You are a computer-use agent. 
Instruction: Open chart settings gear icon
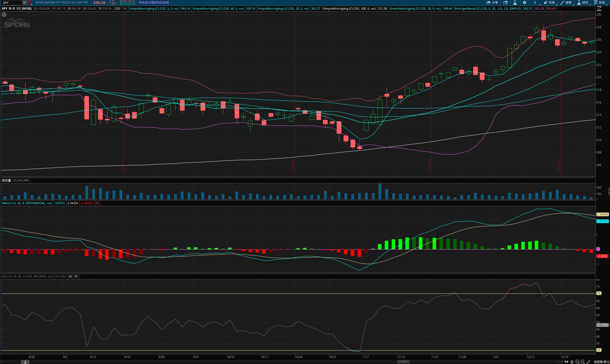[x=525, y=2]
